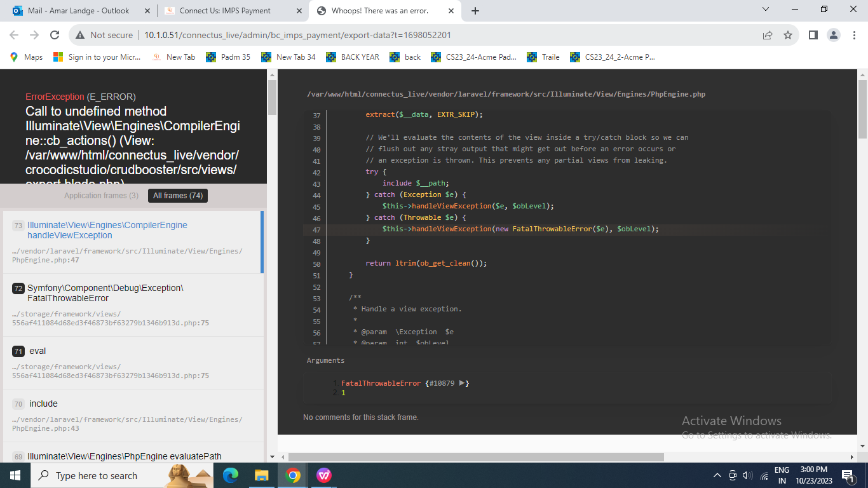Show hidden tray icons chevron
This screenshot has height=488, width=868.
717,475
